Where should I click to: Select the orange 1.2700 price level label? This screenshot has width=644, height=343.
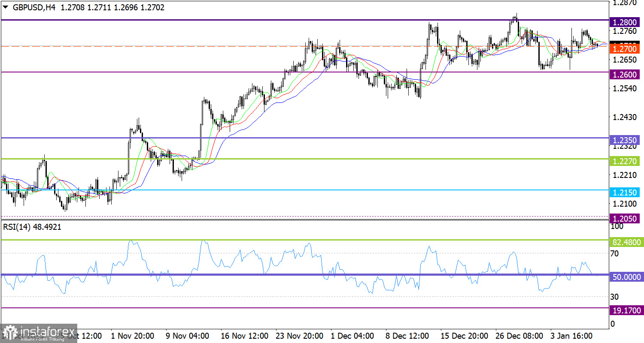[625, 48]
